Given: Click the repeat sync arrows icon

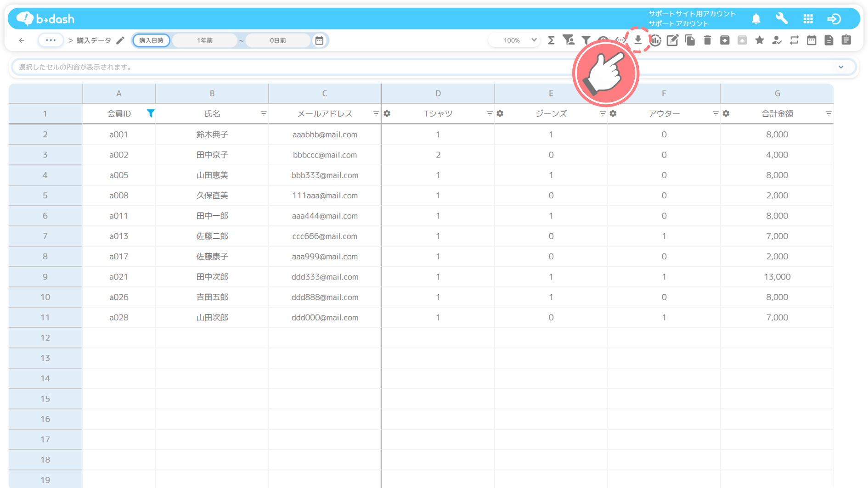Looking at the screenshot, I should 794,40.
